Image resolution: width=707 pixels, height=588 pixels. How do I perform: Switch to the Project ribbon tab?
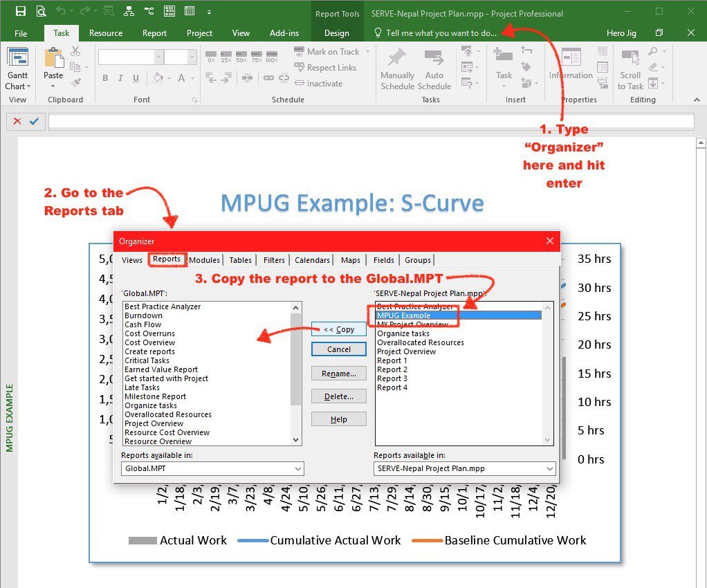click(x=199, y=33)
